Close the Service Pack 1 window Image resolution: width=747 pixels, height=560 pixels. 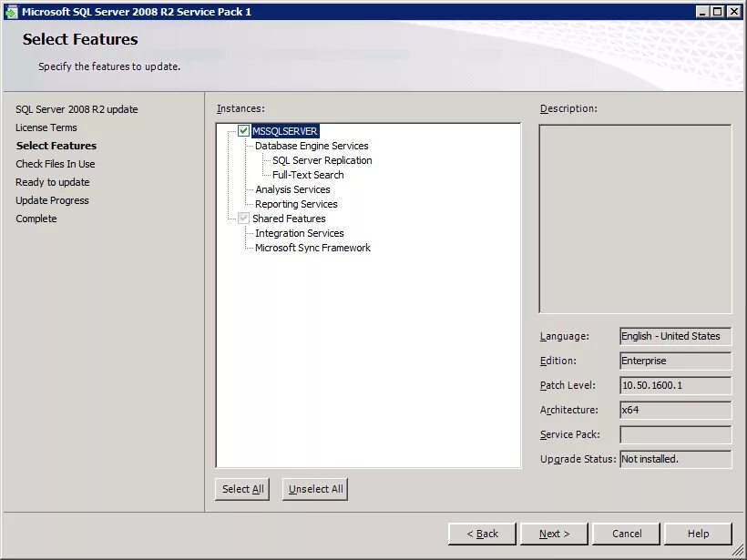pos(734,12)
